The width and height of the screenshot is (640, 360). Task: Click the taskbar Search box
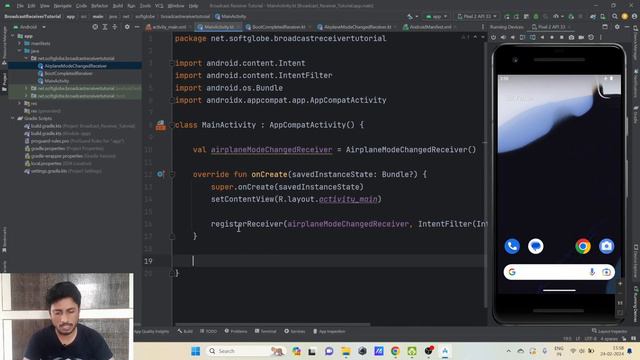click(x=245, y=351)
